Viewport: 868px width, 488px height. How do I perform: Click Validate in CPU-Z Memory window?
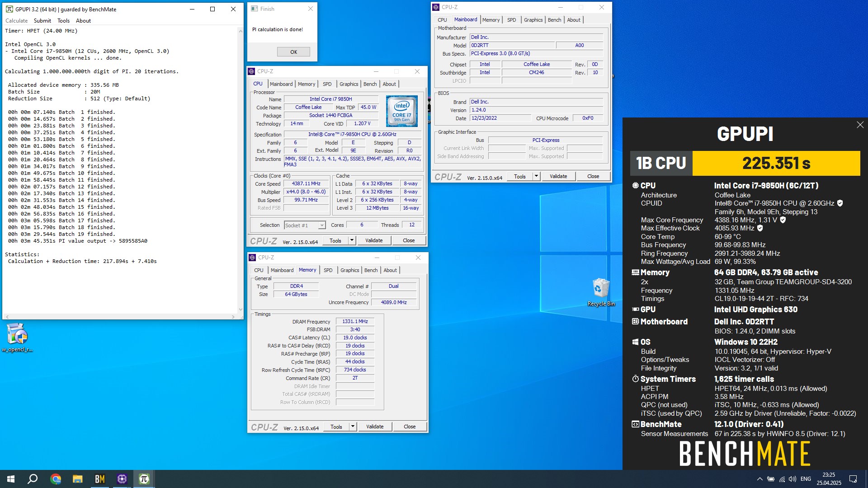pos(375,427)
